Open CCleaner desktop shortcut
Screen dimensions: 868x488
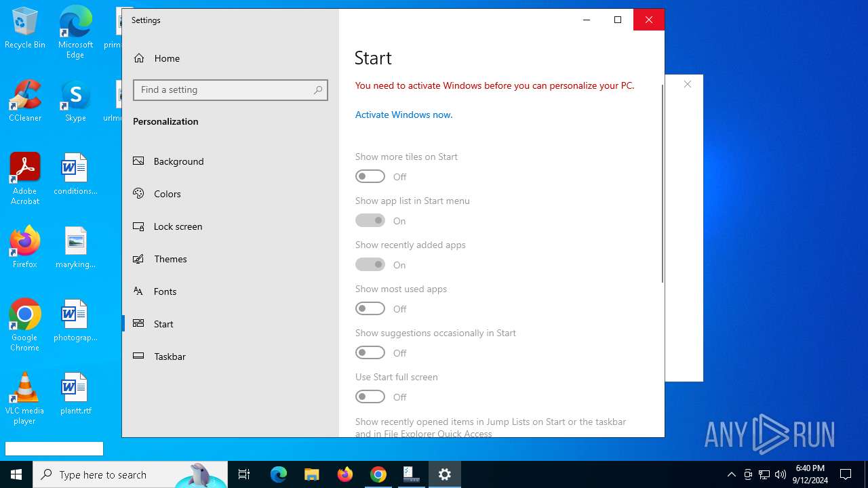click(x=25, y=102)
